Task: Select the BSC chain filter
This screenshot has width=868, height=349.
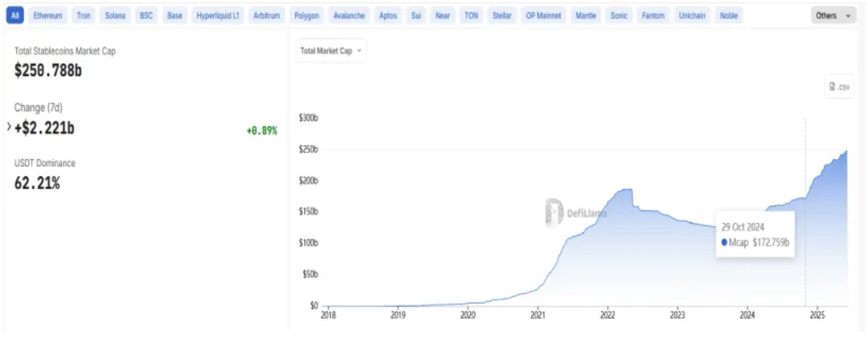Action: tap(146, 16)
